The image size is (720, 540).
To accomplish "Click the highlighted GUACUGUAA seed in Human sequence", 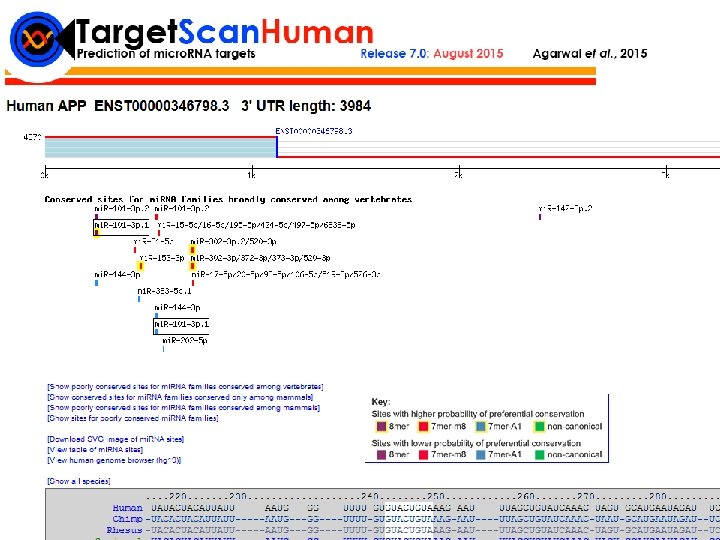I will point(409,508).
